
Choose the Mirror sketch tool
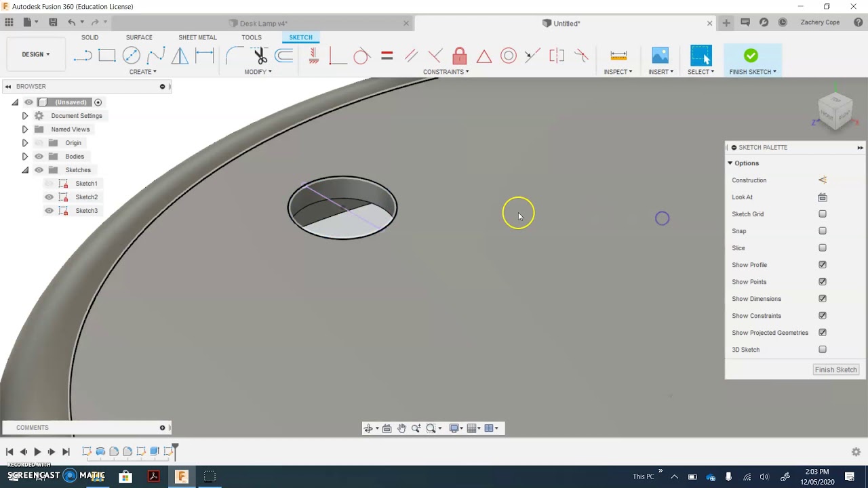pos(180,56)
